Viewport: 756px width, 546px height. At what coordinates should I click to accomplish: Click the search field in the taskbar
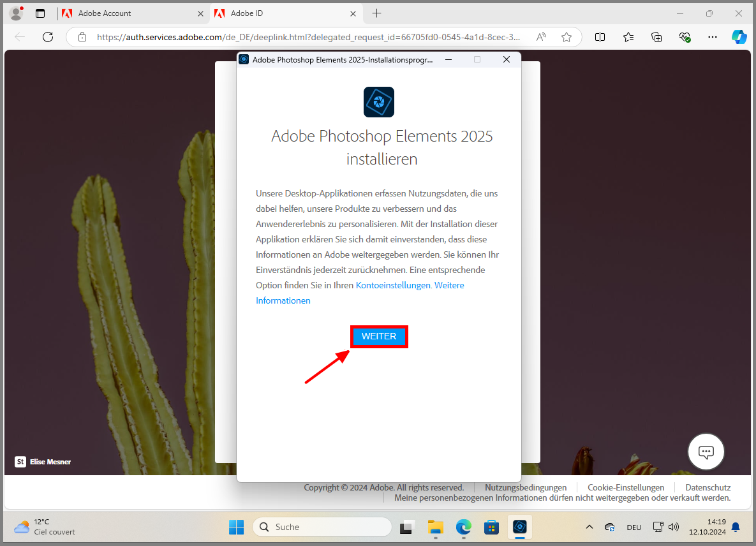tap(322, 527)
